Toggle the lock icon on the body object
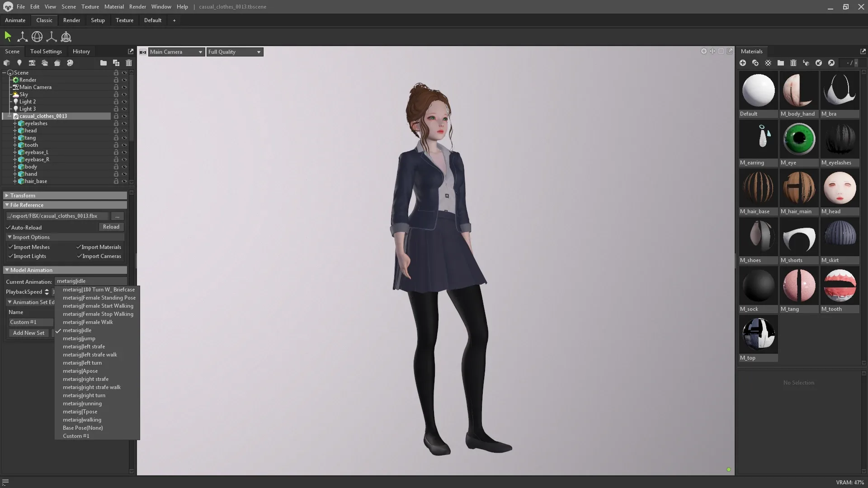This screenshot has height=488, width=868. (116, 167)
